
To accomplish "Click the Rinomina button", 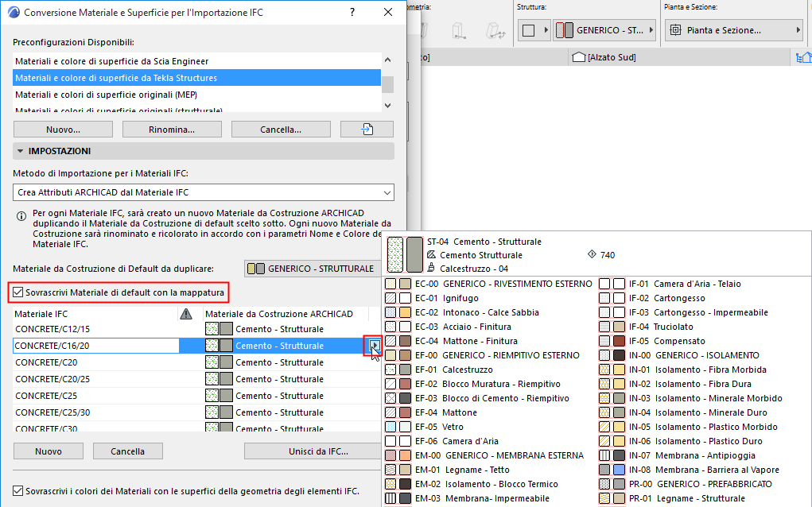I will [x=172, y=129].
